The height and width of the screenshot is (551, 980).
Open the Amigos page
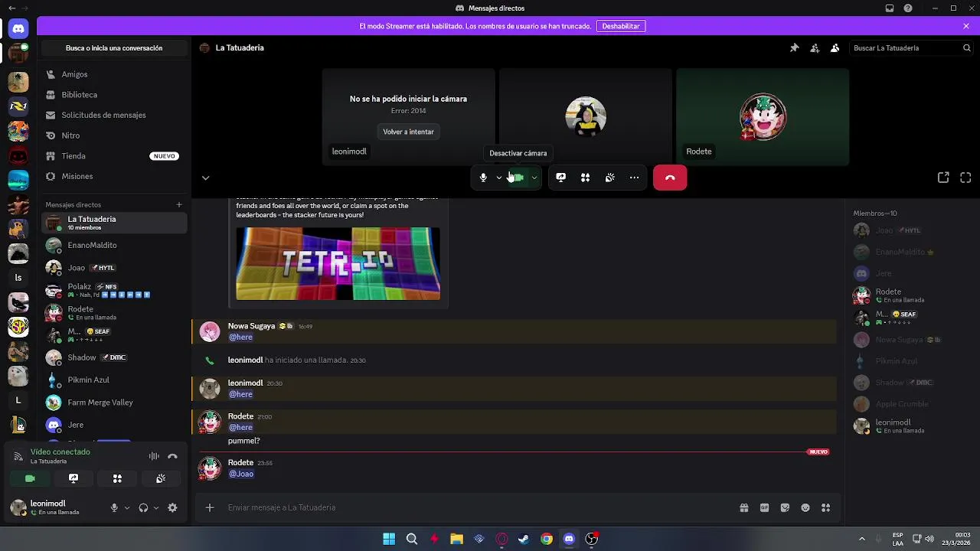pyautogui.click(x=114, y=74)
